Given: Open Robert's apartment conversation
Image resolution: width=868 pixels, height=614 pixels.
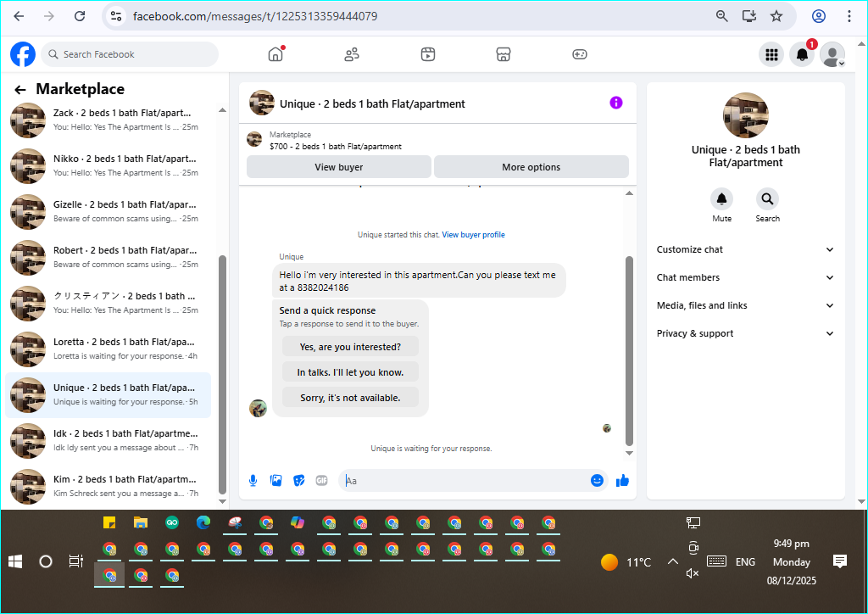Looking at the screenshot, I should pyautogui.click(x=108, y=258).
